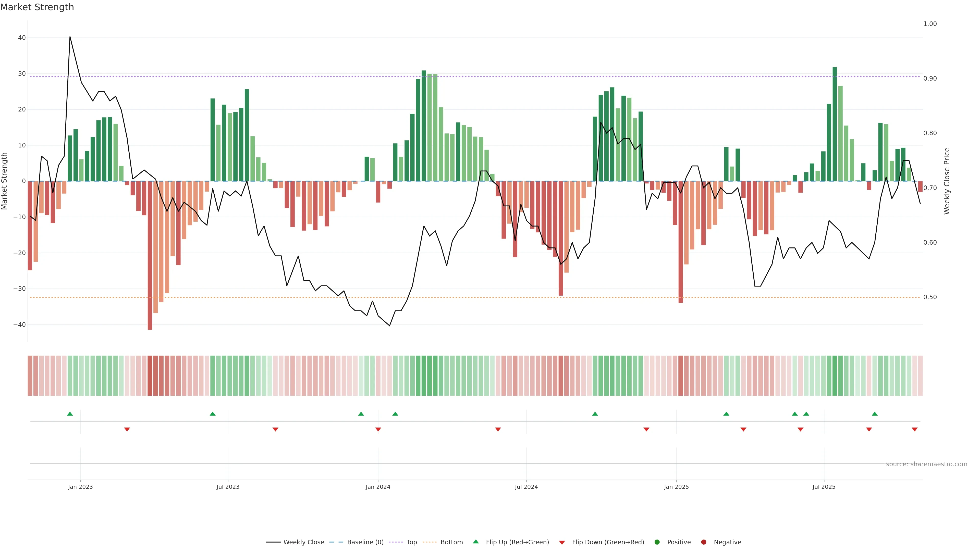Viewport: 980px width, 551px height.
Task: Click the Jan 2025 x-axis label
Action: tap(676, 487)
